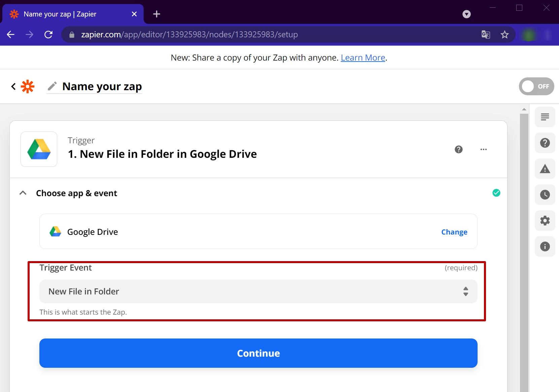This screenshot has width=559, height=392.
Task: Select the Name your zap browser tab
Action: click(73, 14)
